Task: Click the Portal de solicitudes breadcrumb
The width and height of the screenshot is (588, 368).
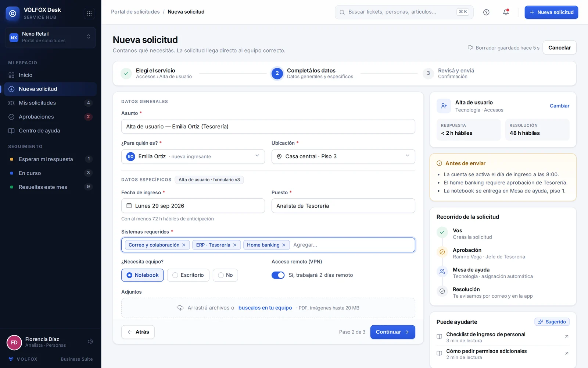Action: pyautogui.click(x=135, y=12)
